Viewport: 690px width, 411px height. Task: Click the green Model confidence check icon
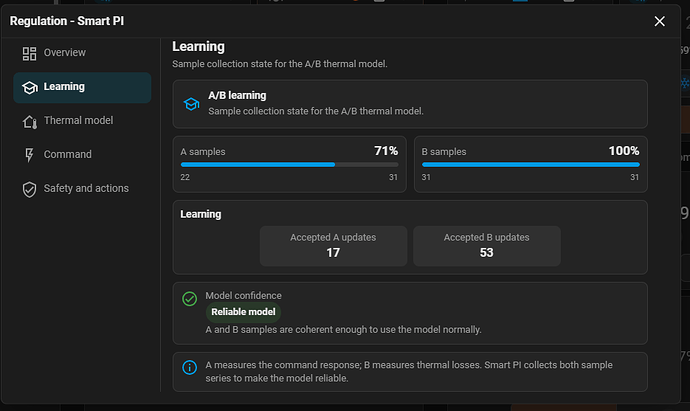pyautogui.click(x=190, y=299)
